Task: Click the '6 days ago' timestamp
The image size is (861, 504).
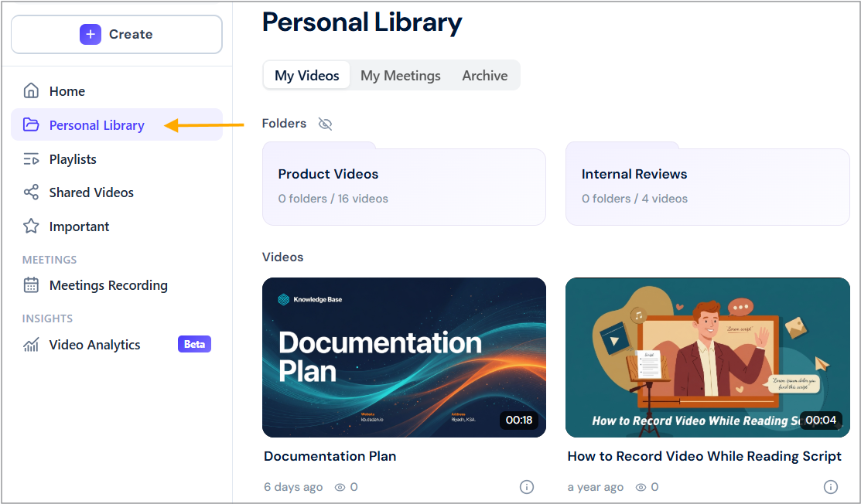Action: (293, 487)
